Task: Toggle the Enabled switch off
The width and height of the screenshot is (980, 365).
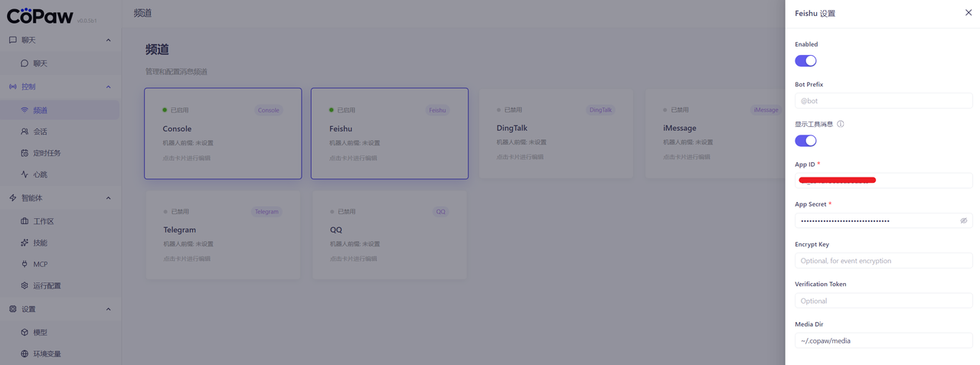Action: click(x=805, y=60)
